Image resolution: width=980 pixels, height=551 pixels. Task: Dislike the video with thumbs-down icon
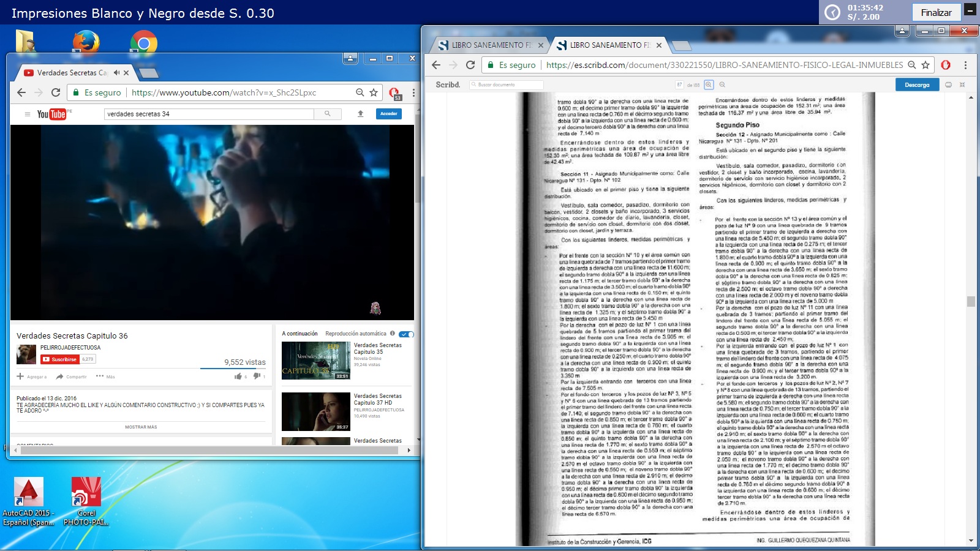click(x=257, y=377)
